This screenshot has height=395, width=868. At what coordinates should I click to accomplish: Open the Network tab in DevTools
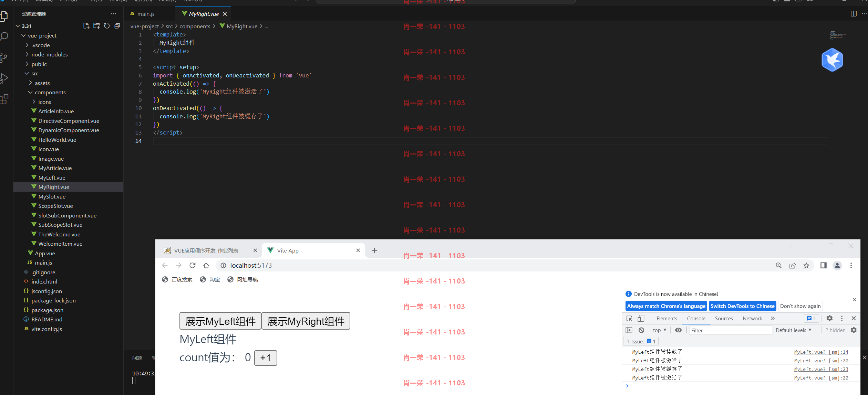click(752, 318)
